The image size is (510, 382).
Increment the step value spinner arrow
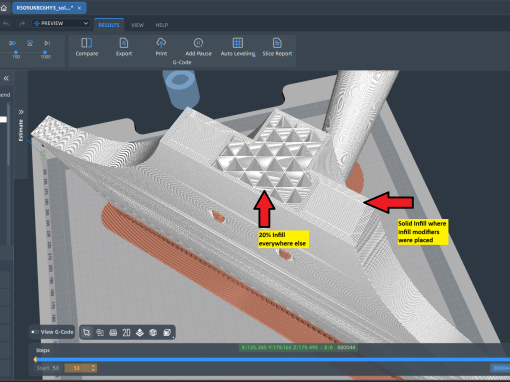94,366
